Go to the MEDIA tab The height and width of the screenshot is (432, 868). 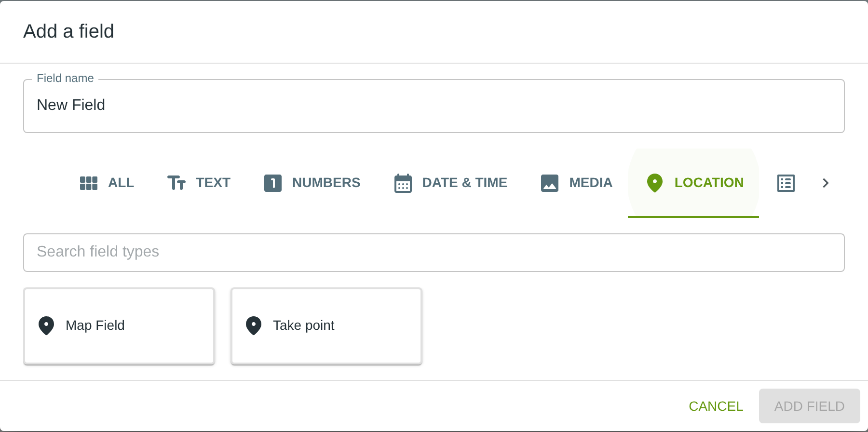pyautogui.click(x=590, y=183)
